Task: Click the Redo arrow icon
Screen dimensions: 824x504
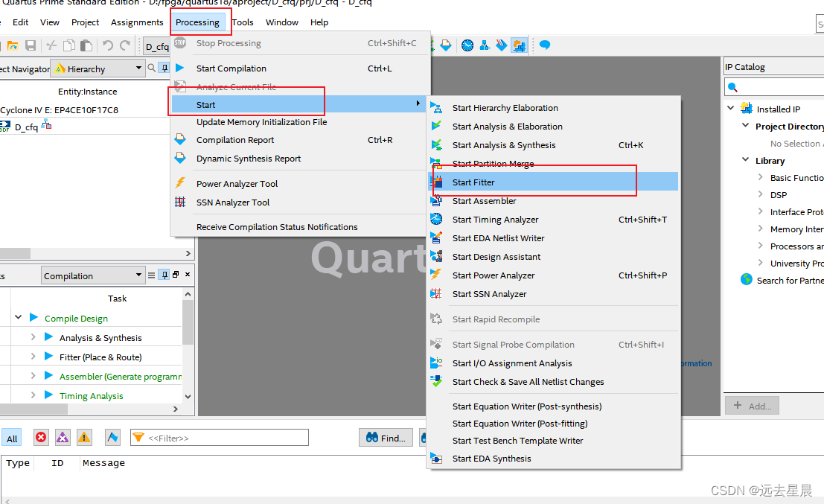Action: (125, 45)
